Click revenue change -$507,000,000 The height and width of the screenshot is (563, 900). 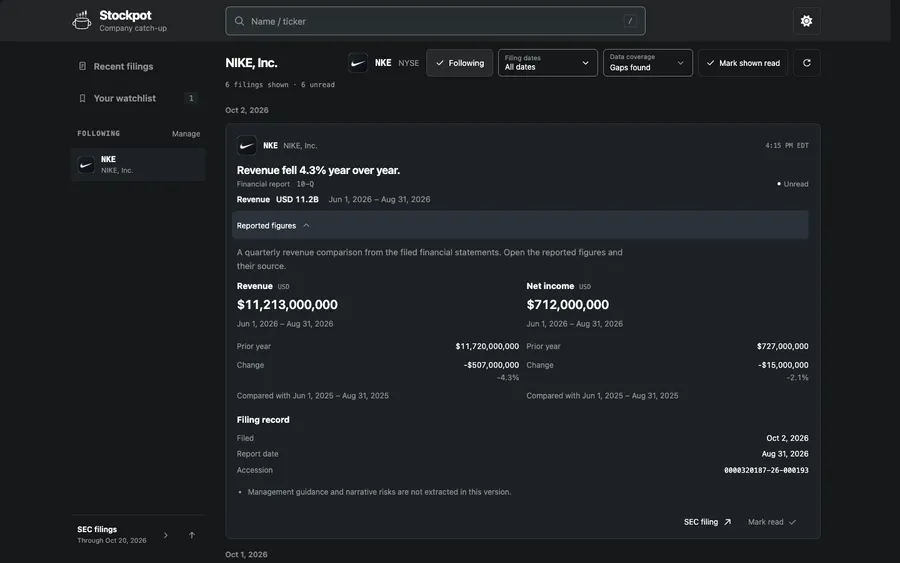(x=491, y=365)
